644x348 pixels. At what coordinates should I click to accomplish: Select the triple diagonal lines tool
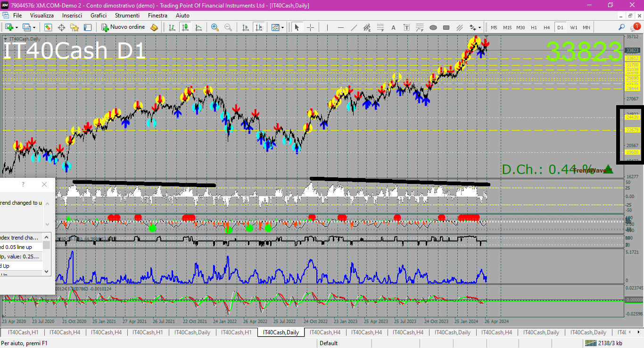460,27
